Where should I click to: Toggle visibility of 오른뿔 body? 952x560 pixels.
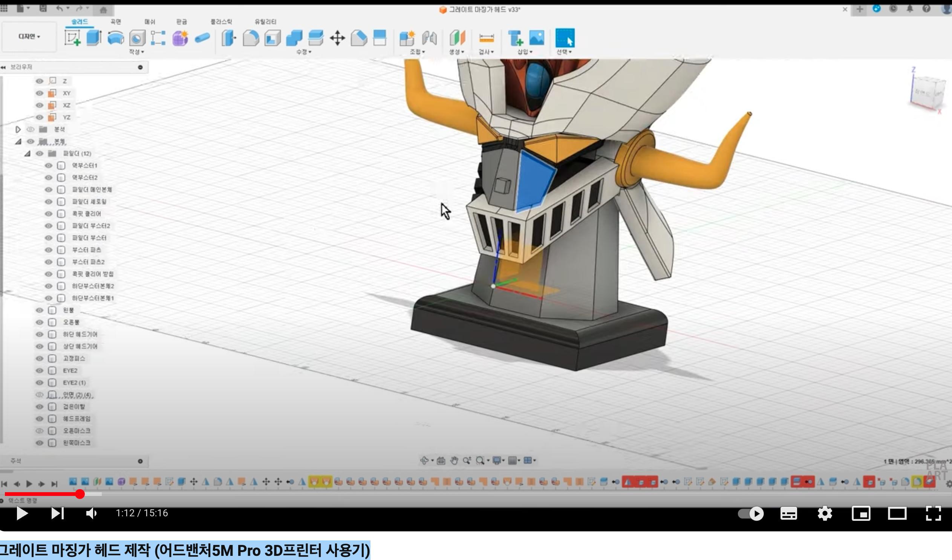[39, 322]
